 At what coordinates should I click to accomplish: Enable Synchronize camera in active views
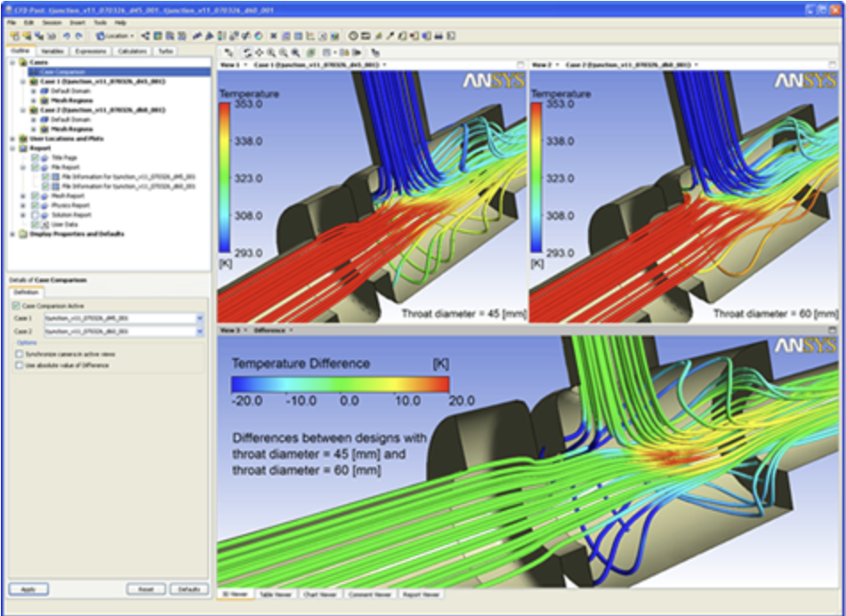tap(19, 354)
